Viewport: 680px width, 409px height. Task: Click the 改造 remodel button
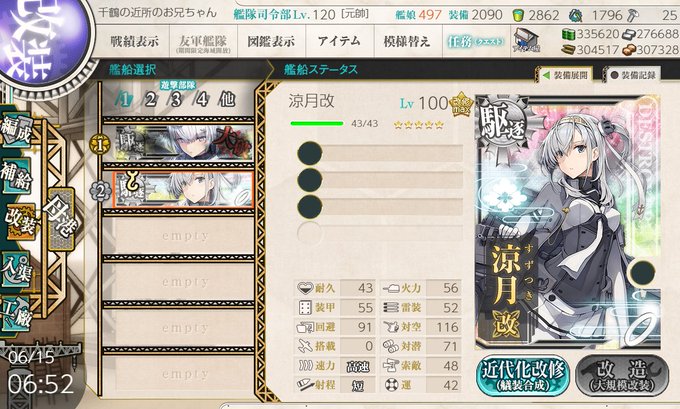(x=622, y=376)
